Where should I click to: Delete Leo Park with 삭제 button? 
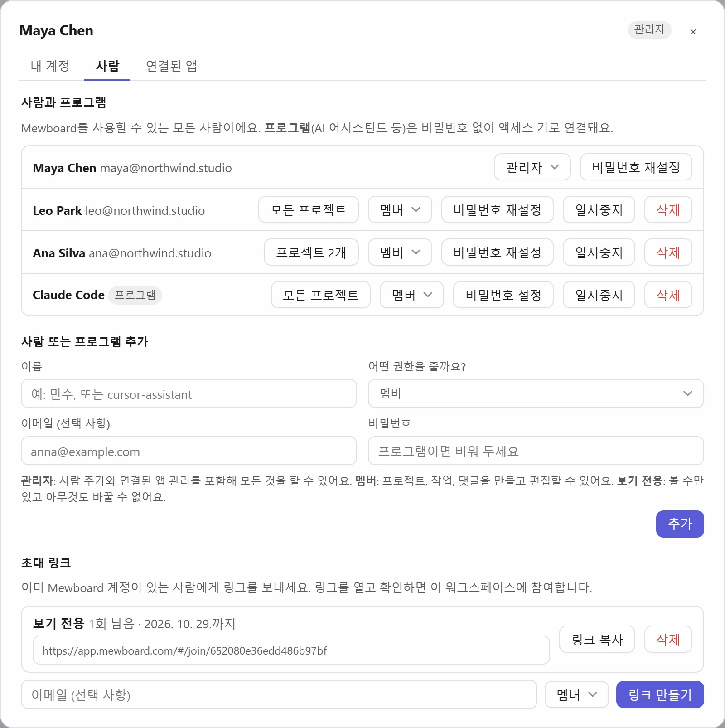[x=668, y=210]
